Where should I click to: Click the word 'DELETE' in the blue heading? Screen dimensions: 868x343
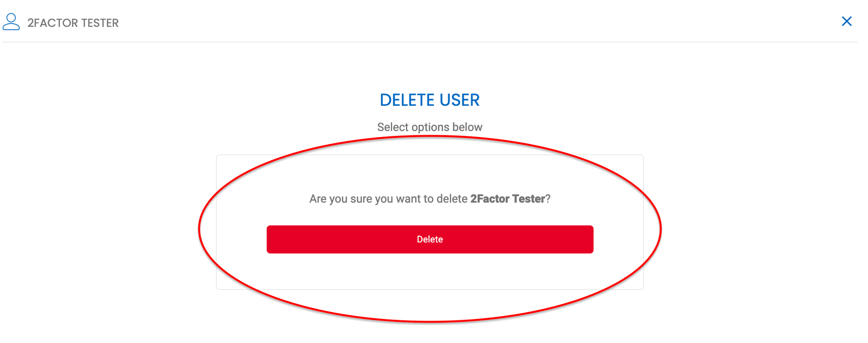[x=407, y=100]
